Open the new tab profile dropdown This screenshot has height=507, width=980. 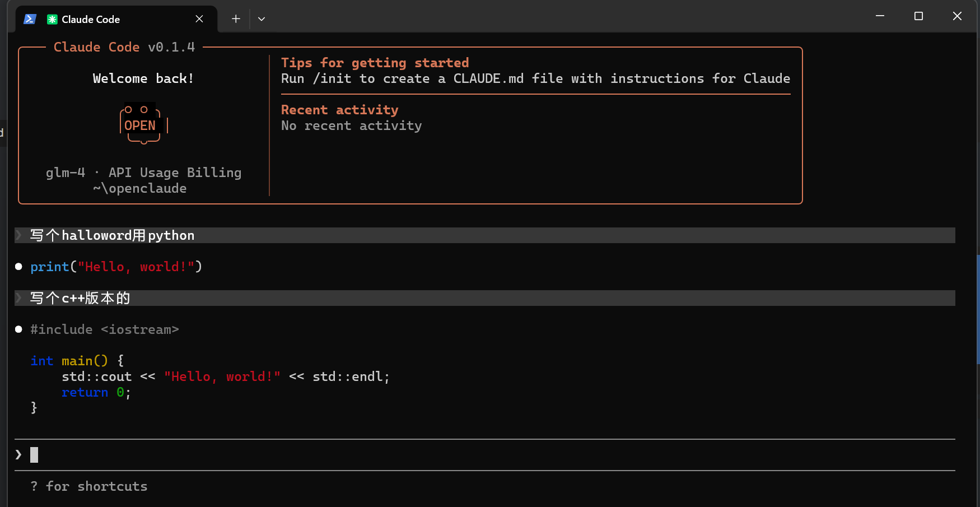262,19
